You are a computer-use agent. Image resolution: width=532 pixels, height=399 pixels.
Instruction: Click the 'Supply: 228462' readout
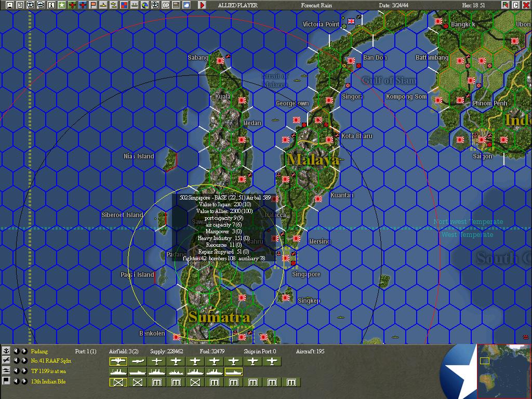167,351
